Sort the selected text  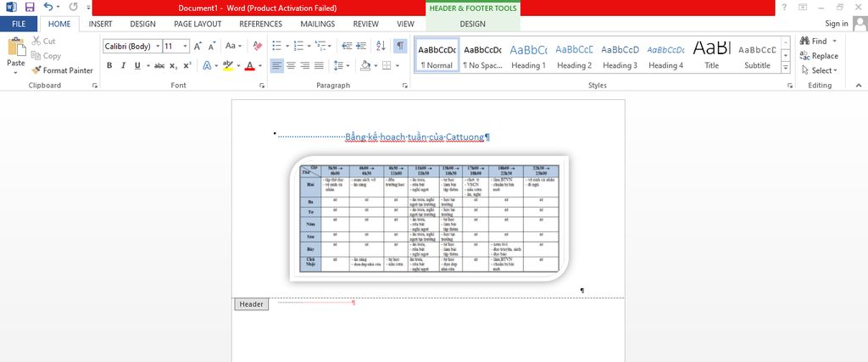(x=381, y=47)
